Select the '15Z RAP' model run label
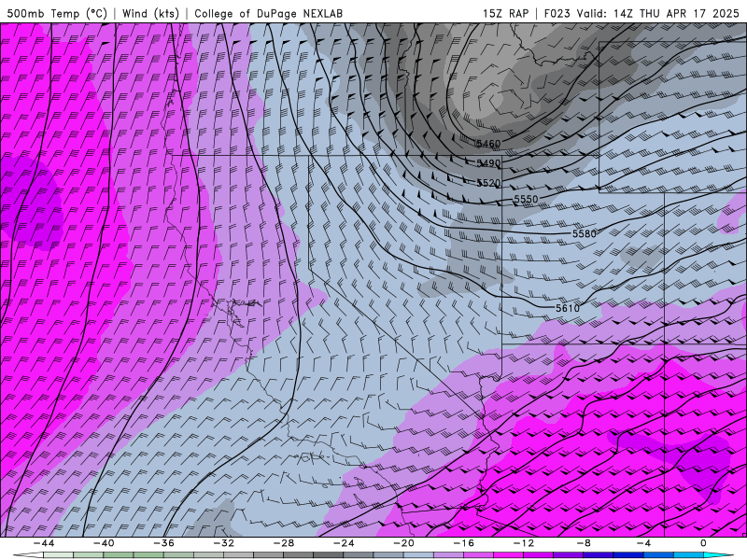747x560 pixels. [505, 13]
